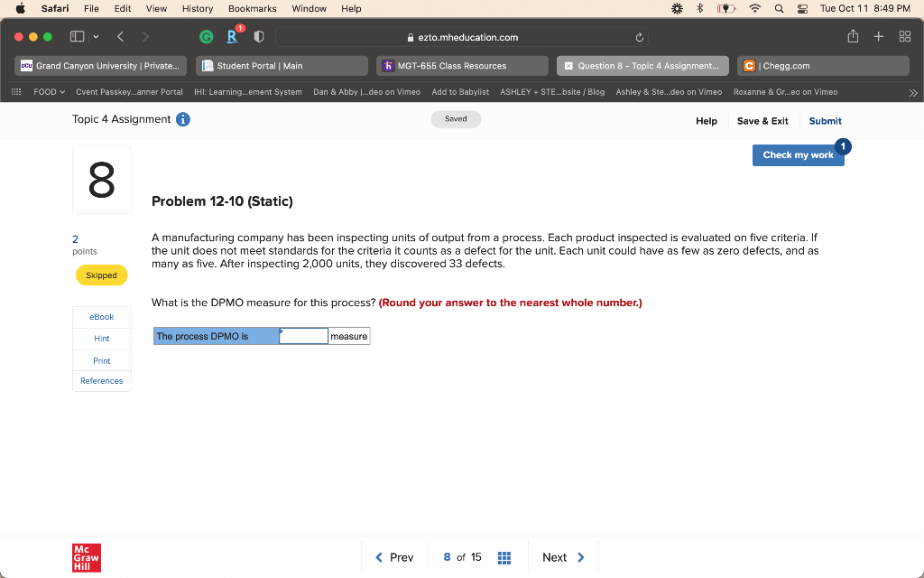Open ASHLEY + STE website blog bookmark

click(x=552, y=92)
